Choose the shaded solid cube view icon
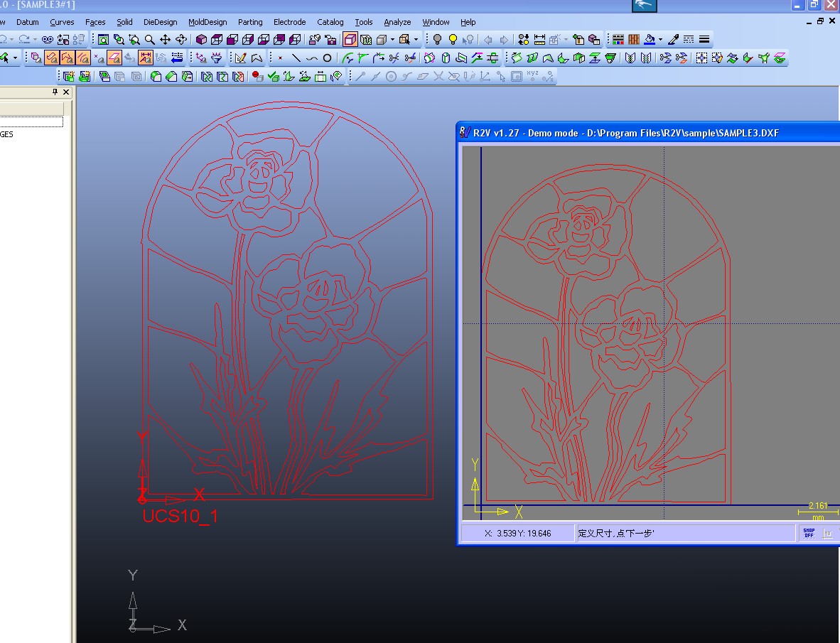 pos(201,40)
